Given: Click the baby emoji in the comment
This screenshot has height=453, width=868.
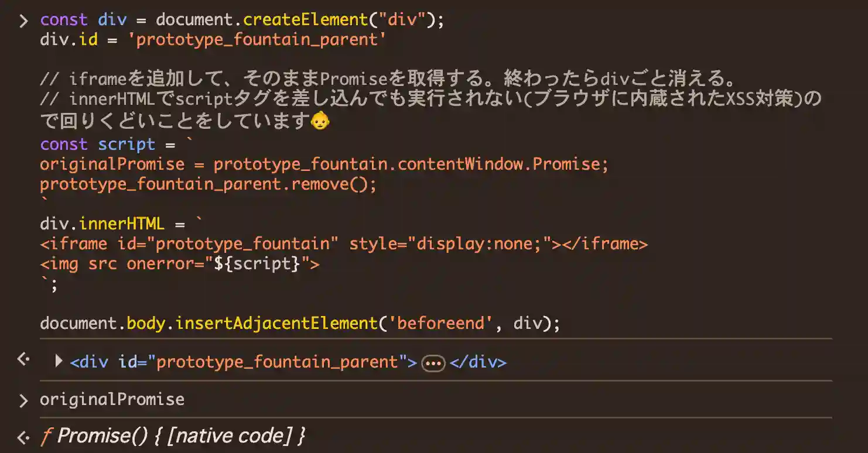Looking at the screenshot, I should [320, 121].
